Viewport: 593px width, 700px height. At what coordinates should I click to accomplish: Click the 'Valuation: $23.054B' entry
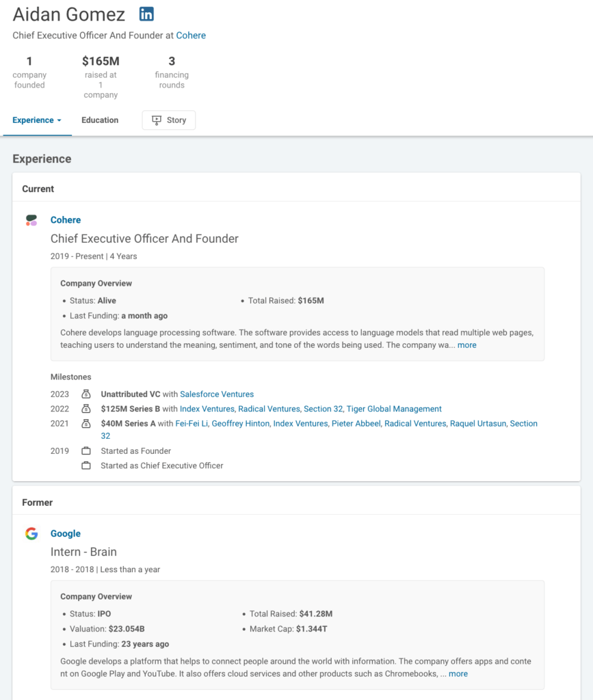coord(107,629)
